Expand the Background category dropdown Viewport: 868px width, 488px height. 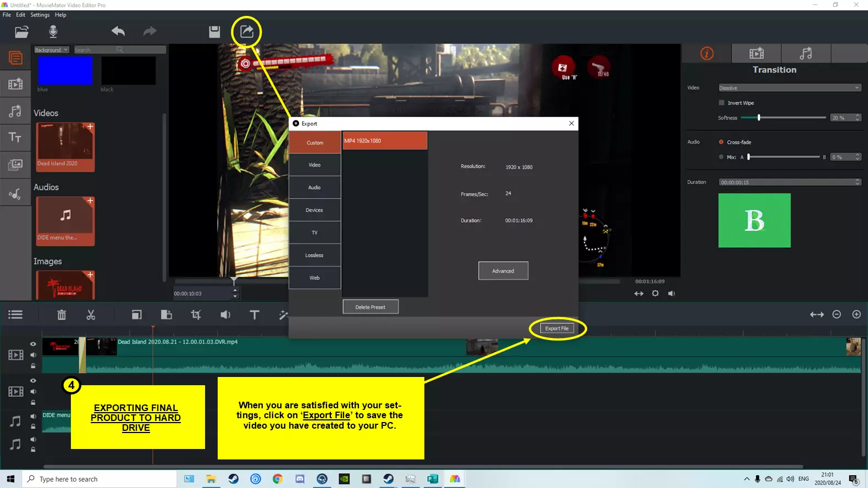click(51, 50)
